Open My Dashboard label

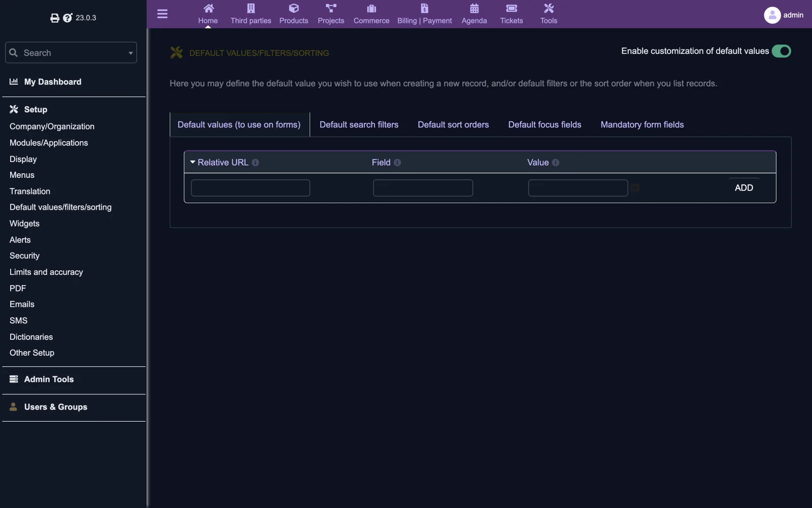[53, 82]
